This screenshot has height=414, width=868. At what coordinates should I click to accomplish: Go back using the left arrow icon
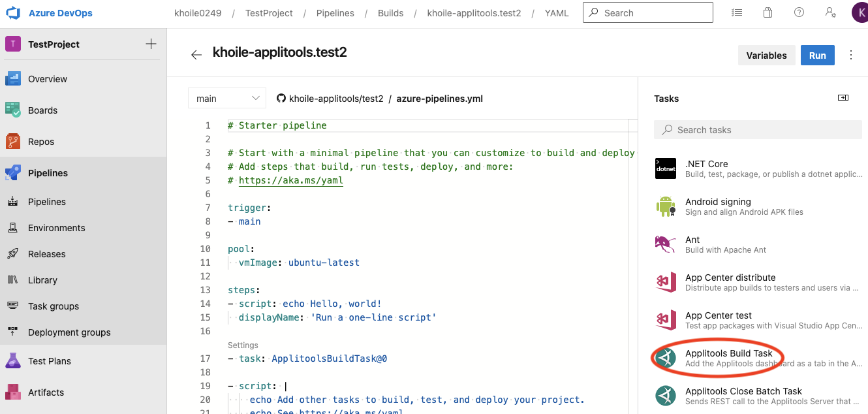(x=196, y=55)
